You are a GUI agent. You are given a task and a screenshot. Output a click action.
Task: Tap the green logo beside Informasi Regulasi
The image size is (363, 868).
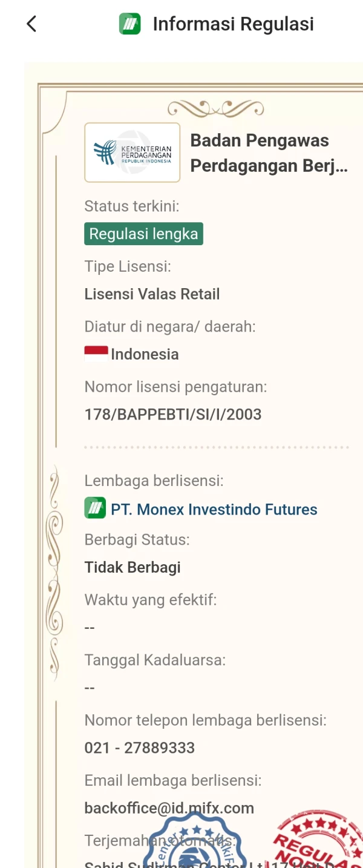pyautogui.click(x=130, y=24)
